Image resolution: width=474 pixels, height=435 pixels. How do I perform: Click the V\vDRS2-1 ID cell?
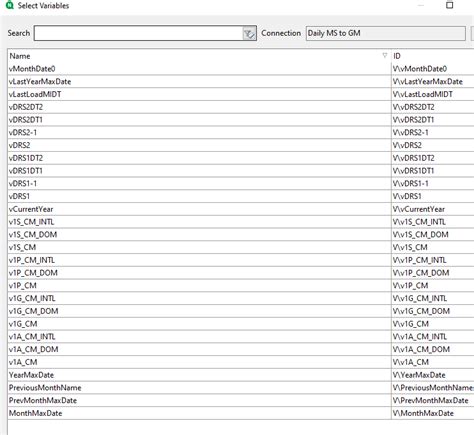[x=433, y=132]
